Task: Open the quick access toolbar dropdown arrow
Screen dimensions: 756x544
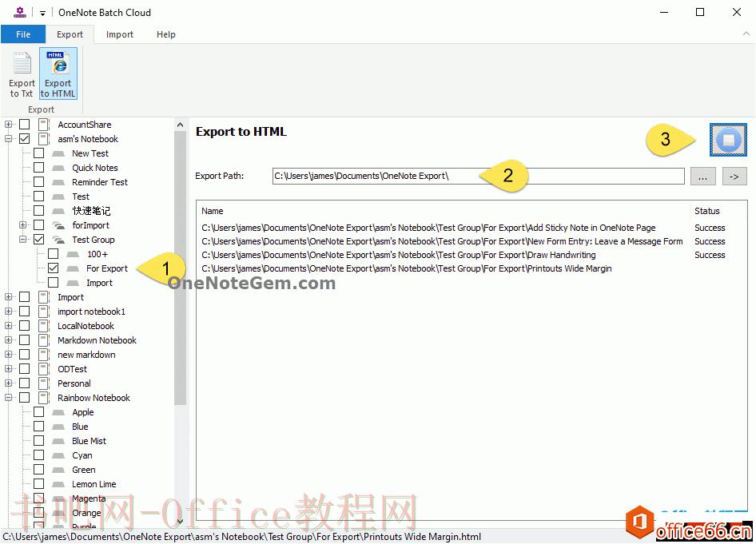Action: pyautogui.click(x=42, y=13)
